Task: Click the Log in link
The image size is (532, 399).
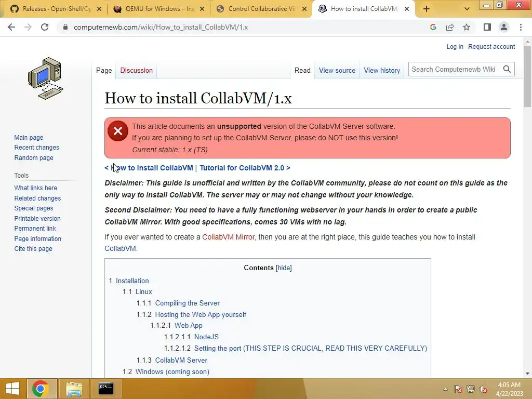Action: [455, 46]
